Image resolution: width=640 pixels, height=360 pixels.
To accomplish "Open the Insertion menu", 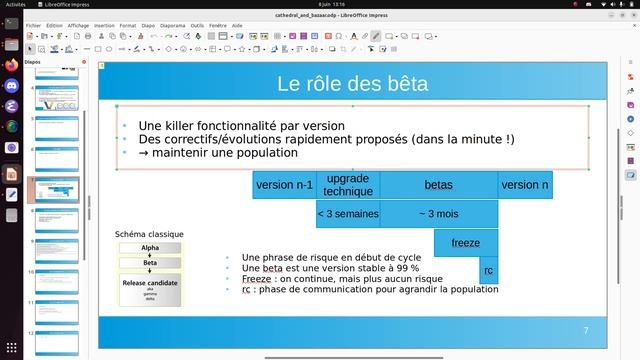I will [x=104, y=25].
